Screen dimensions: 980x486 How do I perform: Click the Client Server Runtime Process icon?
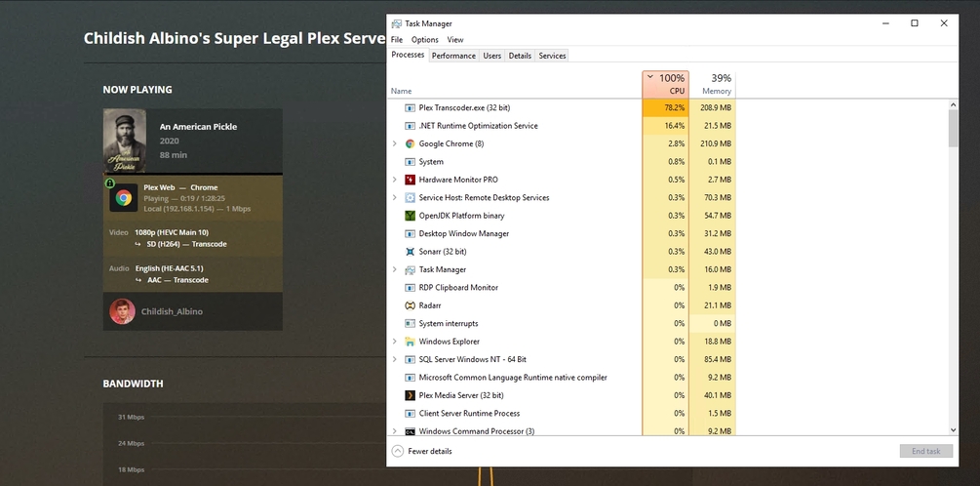(x=410, y=414)
